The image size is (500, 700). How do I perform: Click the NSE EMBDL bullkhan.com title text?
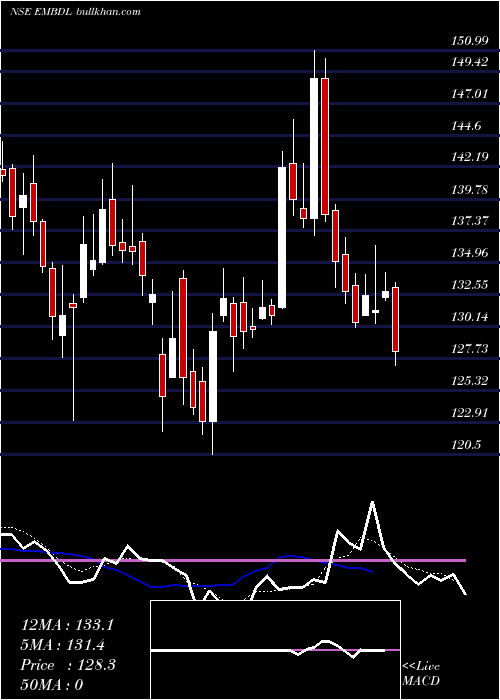click(x=75, y=11)
